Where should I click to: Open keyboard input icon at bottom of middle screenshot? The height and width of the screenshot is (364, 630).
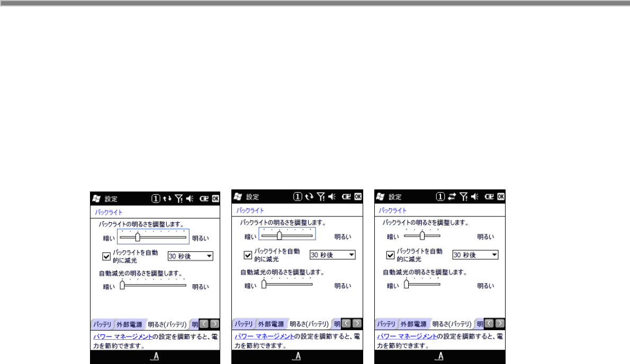(x=297, y=356)
